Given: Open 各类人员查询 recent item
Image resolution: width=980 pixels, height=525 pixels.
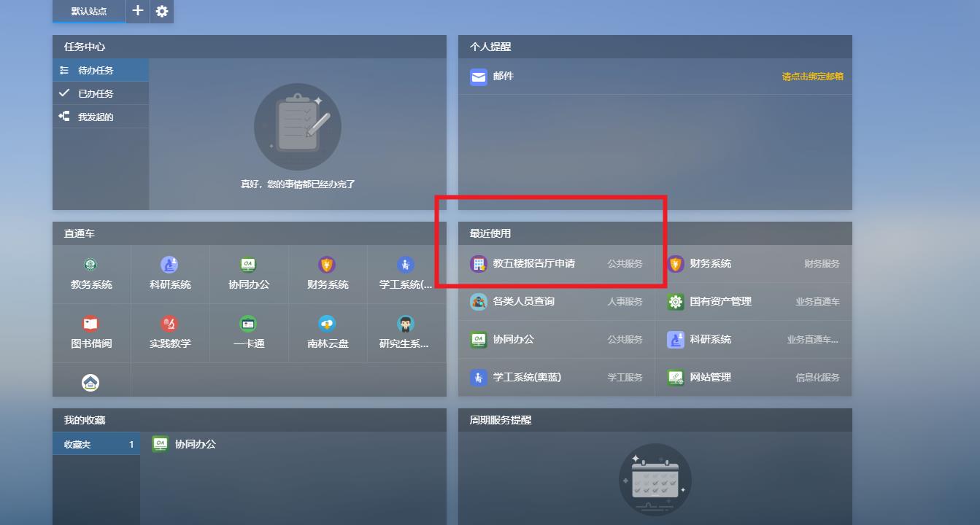Looking at the screenshot, I should click(523, 302).
